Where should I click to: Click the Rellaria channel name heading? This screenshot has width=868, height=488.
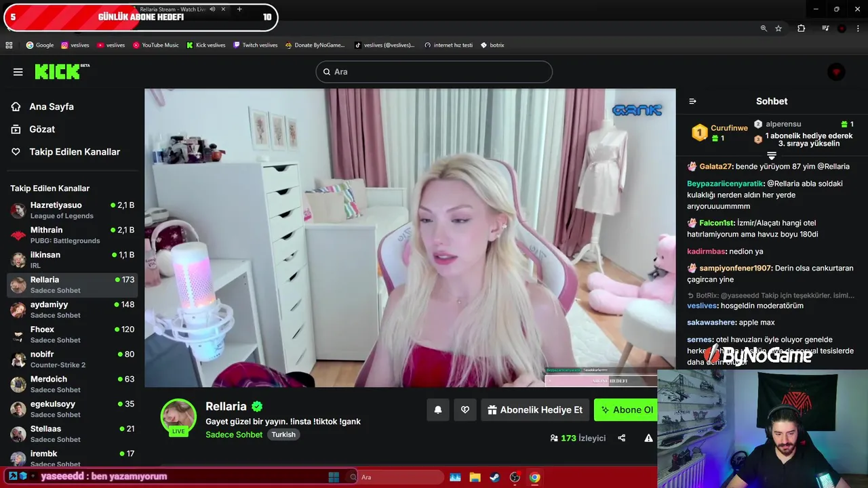[226, 407]
